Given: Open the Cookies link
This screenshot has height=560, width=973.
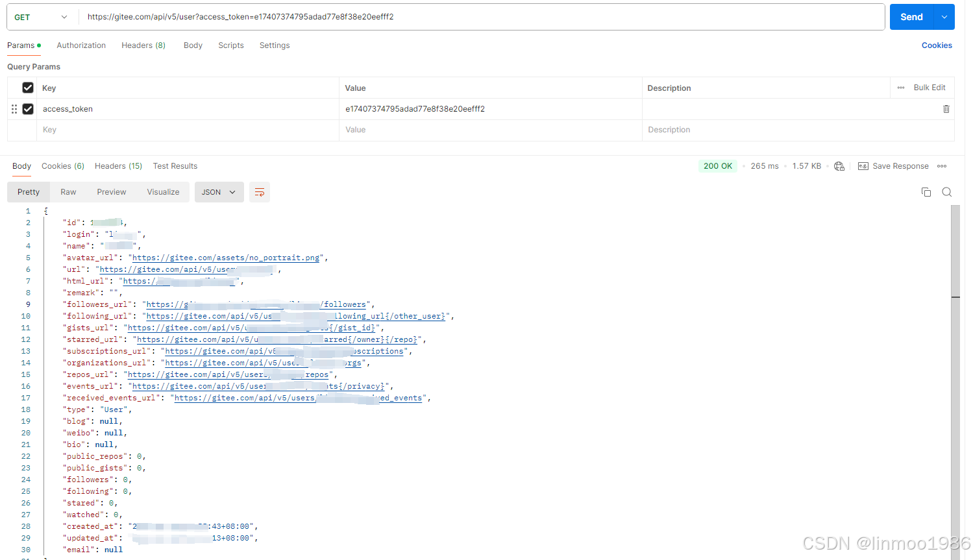Looking at the screenshot, I should pyautogui.click(x=937, y=45).
